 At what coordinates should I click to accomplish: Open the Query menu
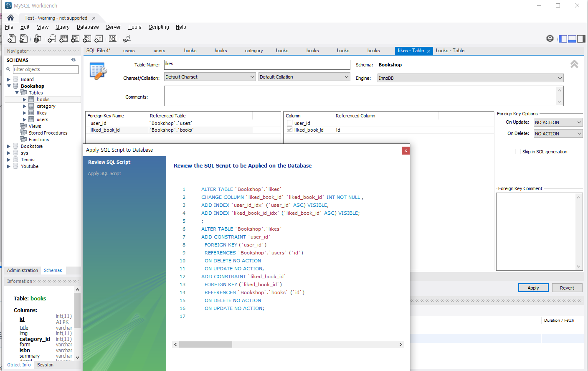(63, 27)
